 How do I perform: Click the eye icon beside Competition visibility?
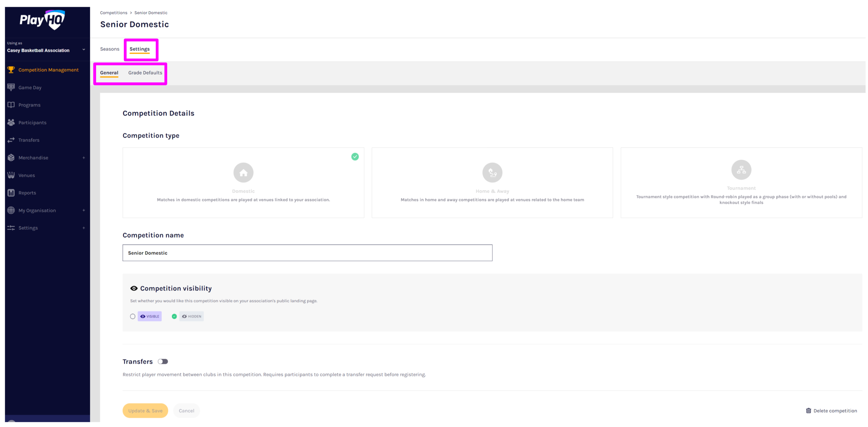[134, 288]
